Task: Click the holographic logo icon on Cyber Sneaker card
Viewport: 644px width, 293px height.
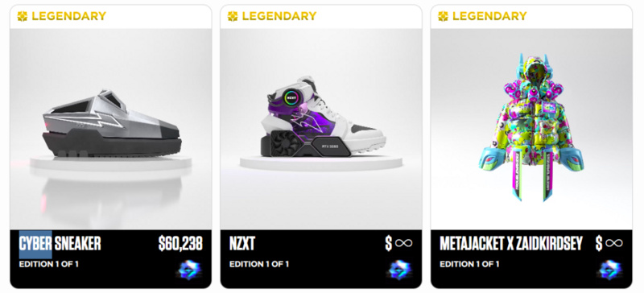Action: click(189, 270)
